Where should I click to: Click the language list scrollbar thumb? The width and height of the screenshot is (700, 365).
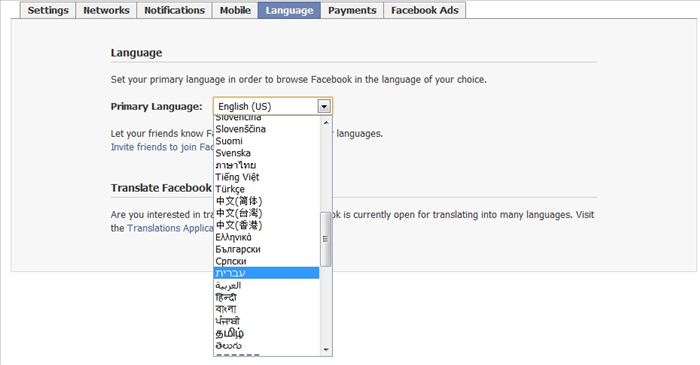coord(326,239)
